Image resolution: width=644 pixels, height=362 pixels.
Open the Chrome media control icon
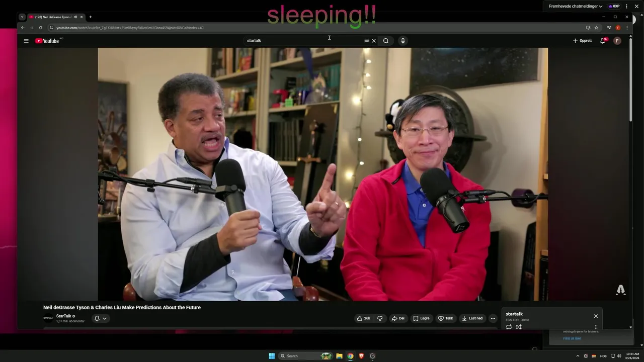click(x=609, y=28)
